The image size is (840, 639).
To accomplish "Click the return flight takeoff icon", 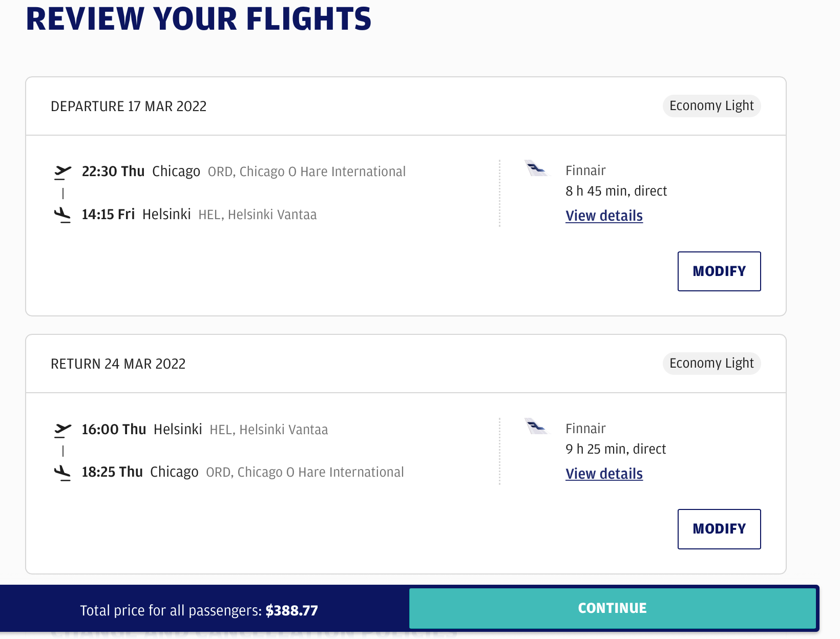I will tap(62, 430).
